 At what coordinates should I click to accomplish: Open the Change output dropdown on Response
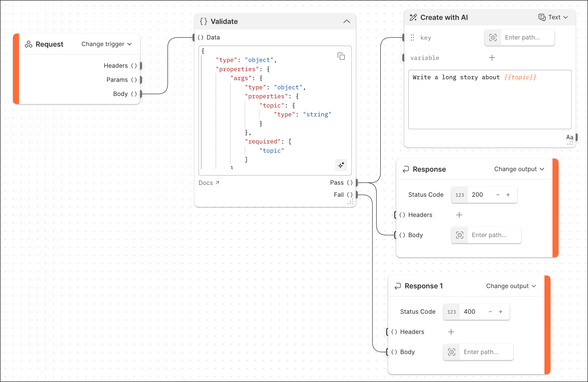point(519,169)
